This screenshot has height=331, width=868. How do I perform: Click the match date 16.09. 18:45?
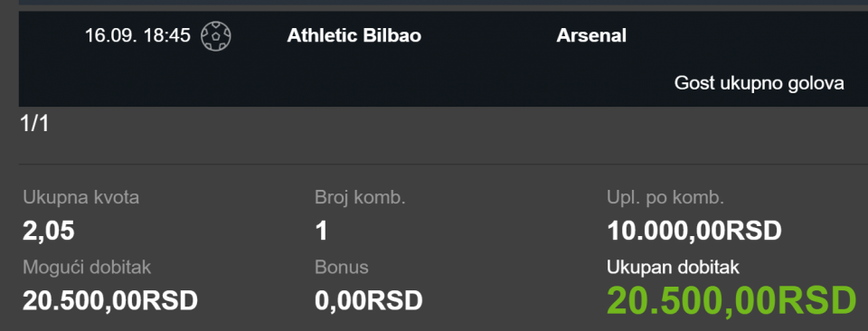(137, 36)
